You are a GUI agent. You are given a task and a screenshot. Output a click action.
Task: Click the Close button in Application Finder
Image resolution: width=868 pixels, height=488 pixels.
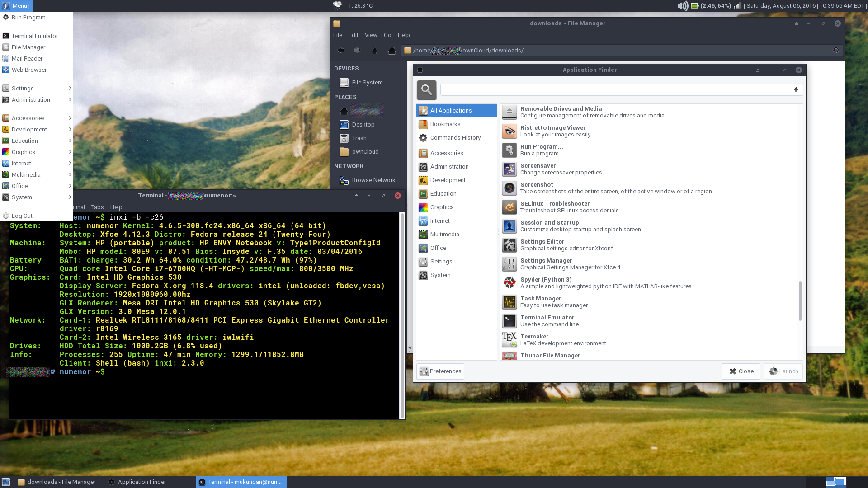[x=741, y=371]
